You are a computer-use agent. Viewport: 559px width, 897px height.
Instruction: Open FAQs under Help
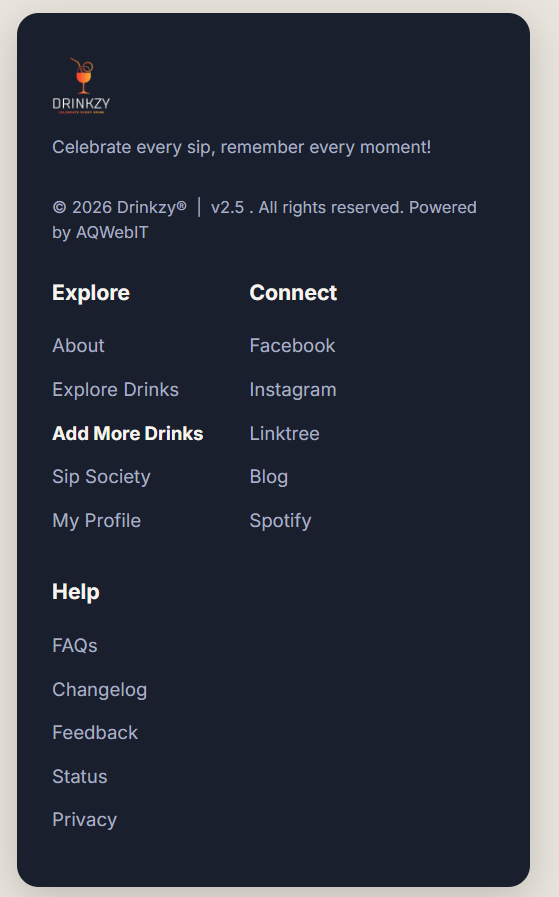(x=75, y=645)
